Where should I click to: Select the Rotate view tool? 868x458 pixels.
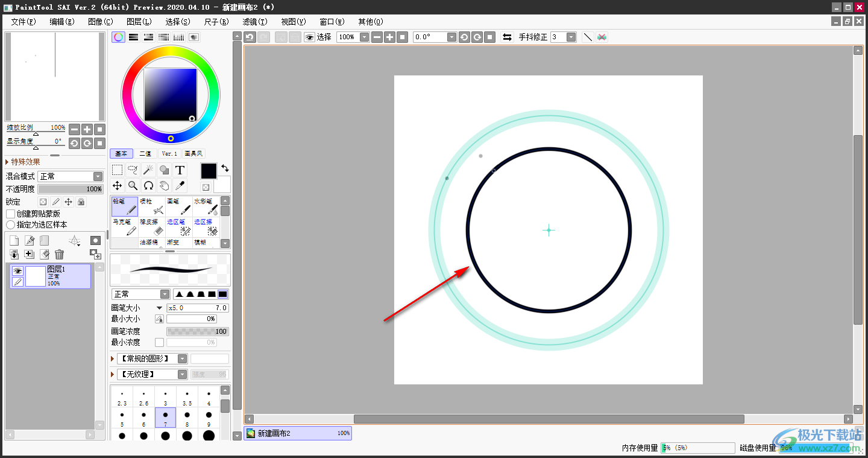click(x=148, y=186)
